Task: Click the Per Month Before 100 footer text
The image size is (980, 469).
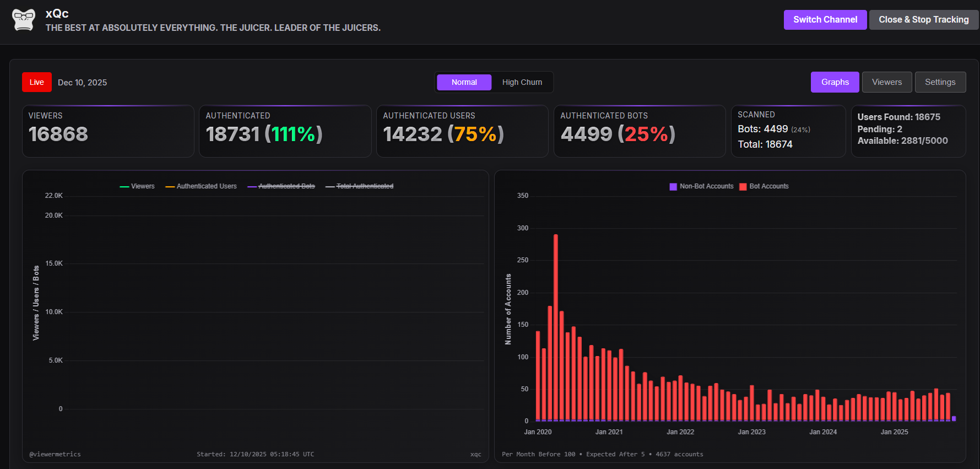Action: point(603,454)
